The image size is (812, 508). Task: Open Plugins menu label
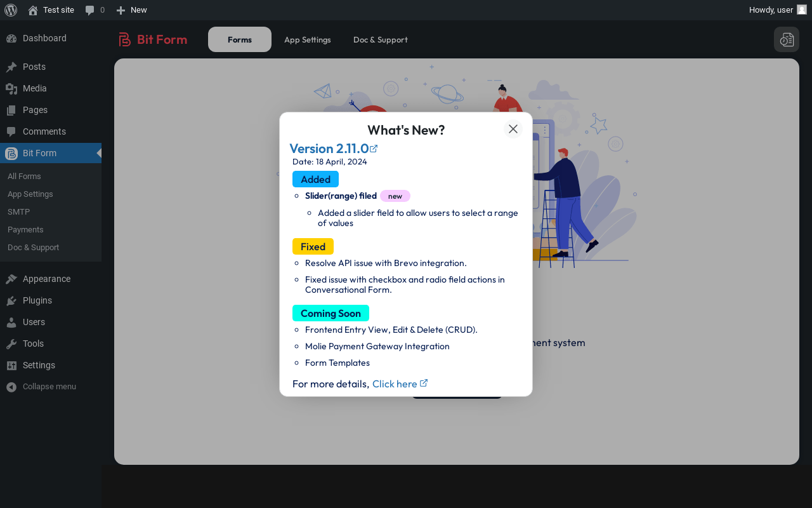click(37, 300)
